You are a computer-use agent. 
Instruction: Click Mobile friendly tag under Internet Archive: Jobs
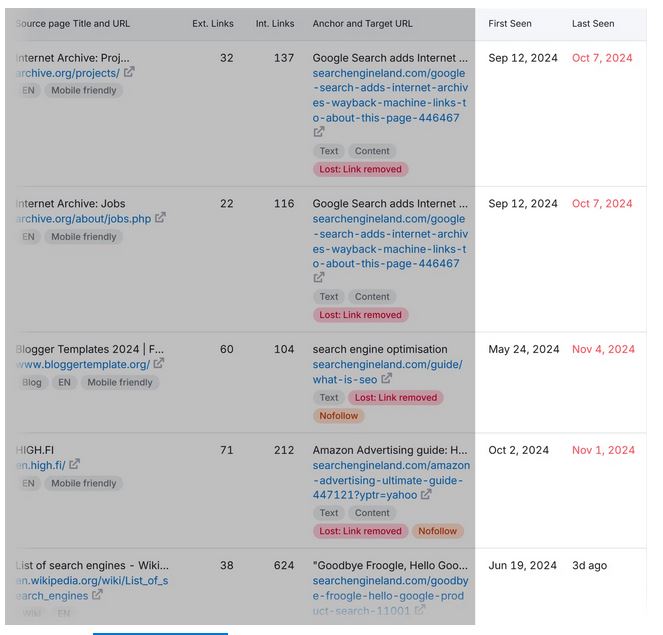84,237
